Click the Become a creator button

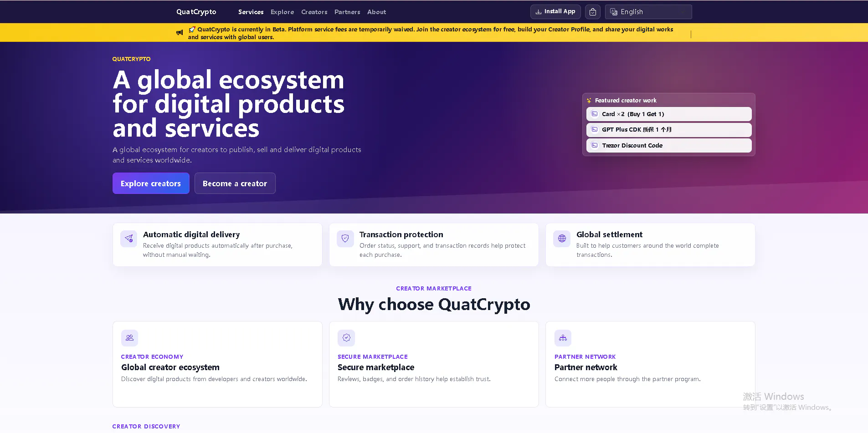(235, 183)
